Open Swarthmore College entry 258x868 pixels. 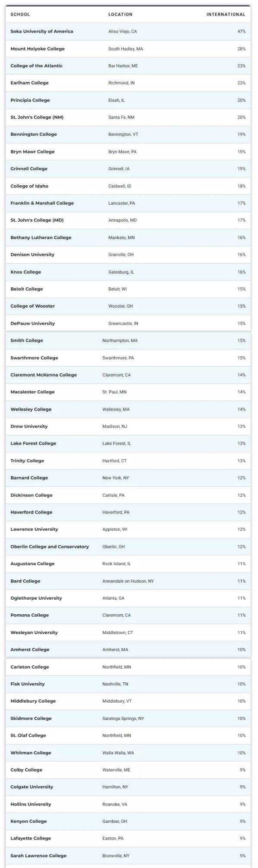[x=34, y=358]
